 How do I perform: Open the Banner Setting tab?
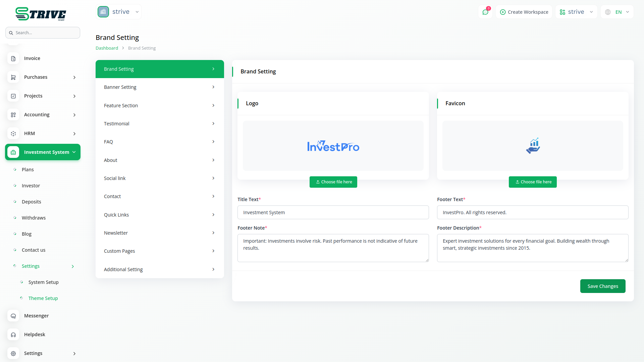click(160, 87)
